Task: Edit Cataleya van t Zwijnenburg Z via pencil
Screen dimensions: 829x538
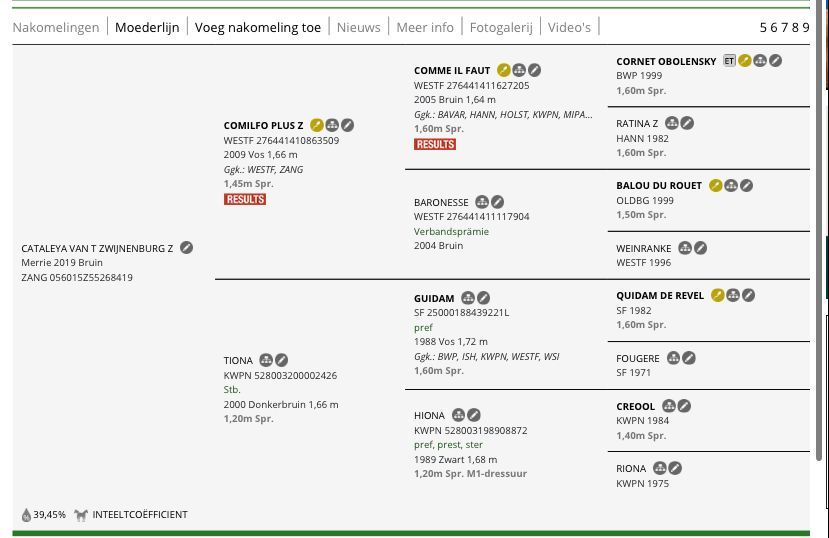Action: [x=186, y=247]
